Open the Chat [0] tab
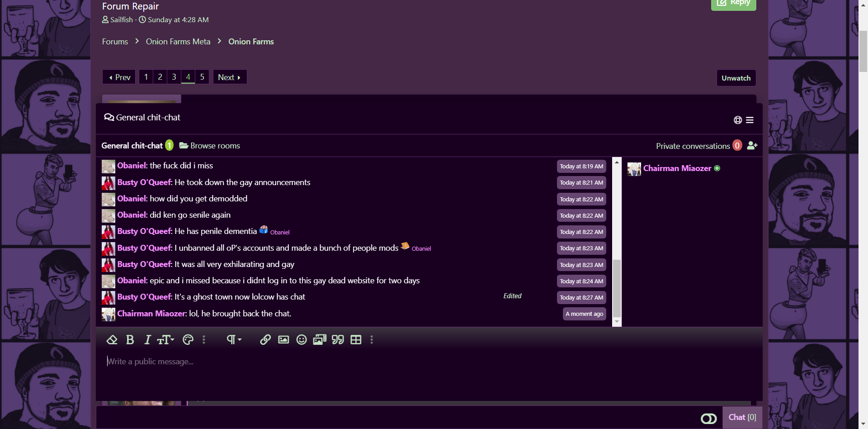Screen dimensions: 868x429 click(742, 417)
